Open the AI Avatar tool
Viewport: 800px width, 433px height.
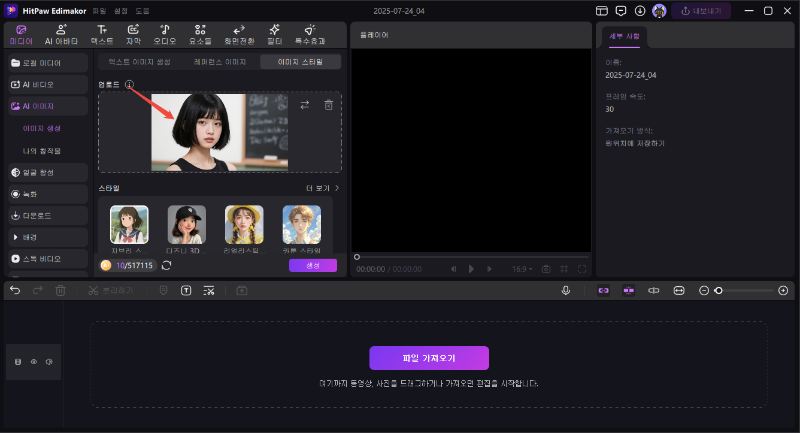61,35
